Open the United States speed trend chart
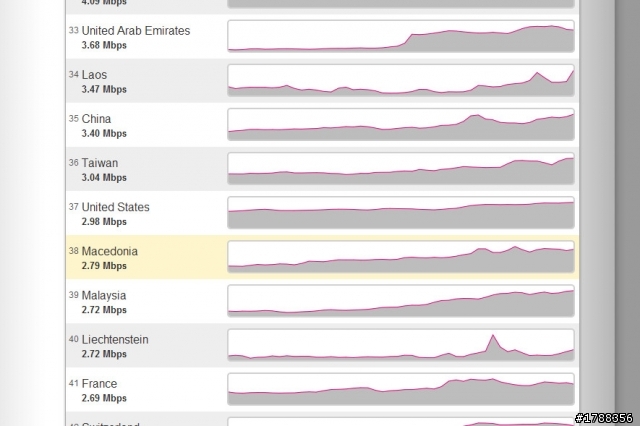 click(401, 212)
